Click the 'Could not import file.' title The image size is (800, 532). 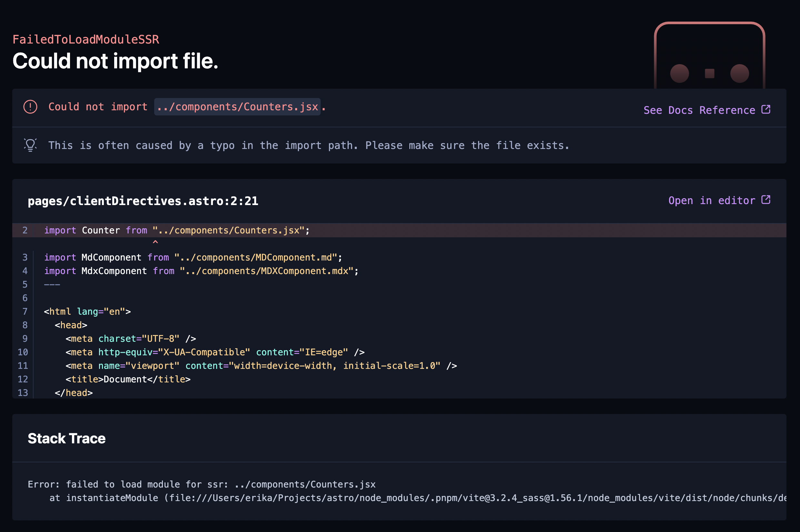click(x=115, y=61)
